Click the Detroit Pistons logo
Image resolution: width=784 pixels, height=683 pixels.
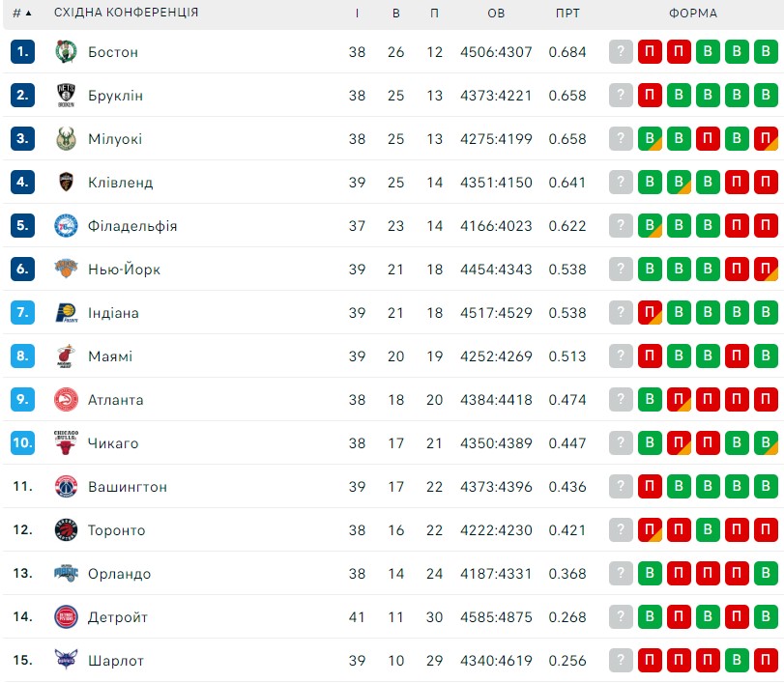(x=66, y=617)
